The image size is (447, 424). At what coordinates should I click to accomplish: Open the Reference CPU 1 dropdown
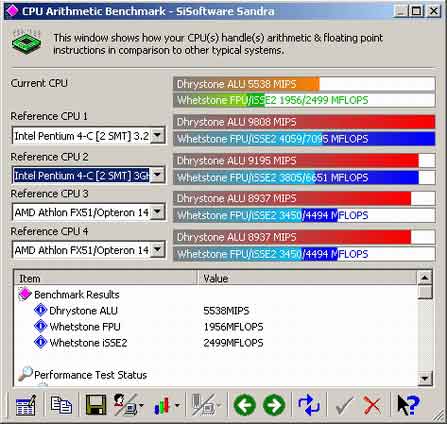[x=158, y=136]
